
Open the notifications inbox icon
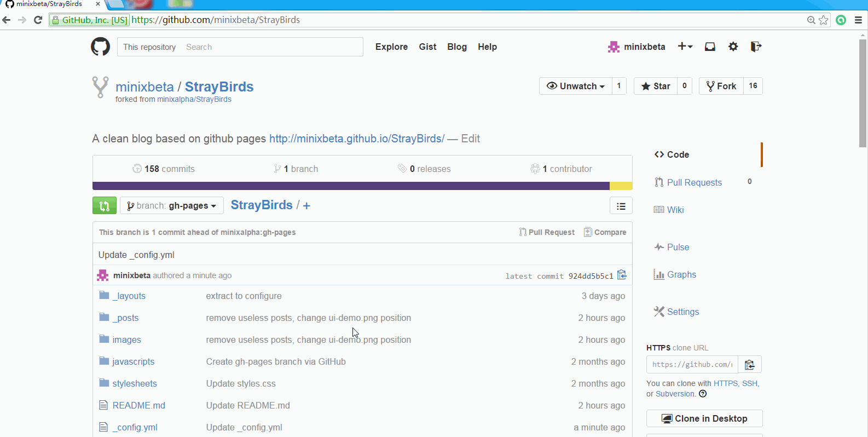[x=710, y=47]
